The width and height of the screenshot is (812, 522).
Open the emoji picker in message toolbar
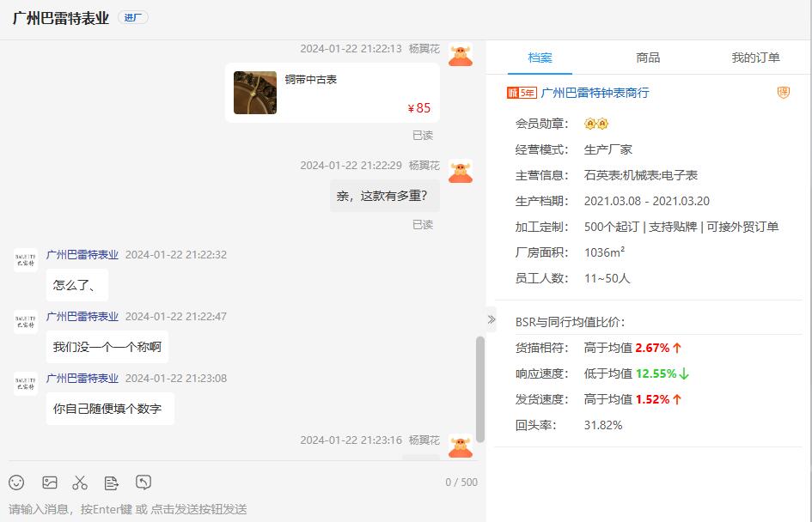tap(16, 483)
